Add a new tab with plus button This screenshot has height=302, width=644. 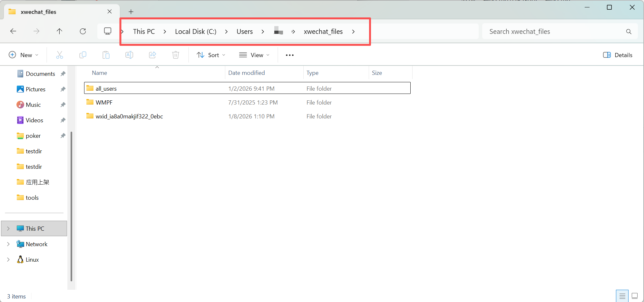click(131, 12)
